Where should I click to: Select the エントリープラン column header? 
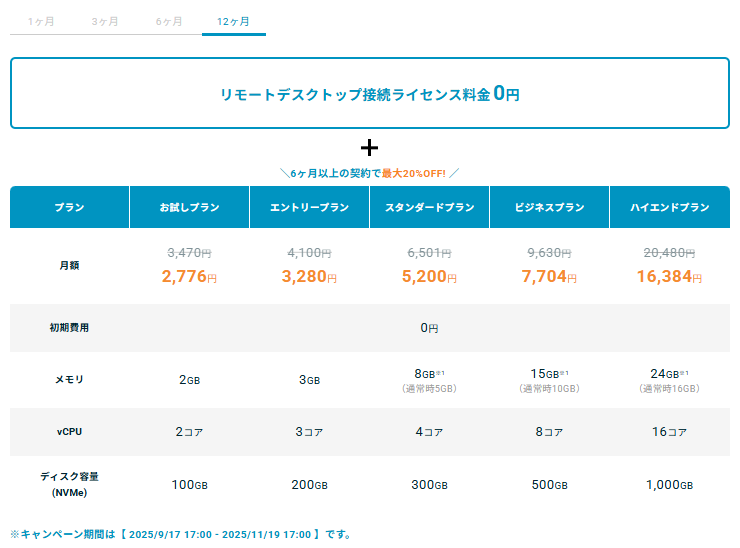tap(309, 208)
